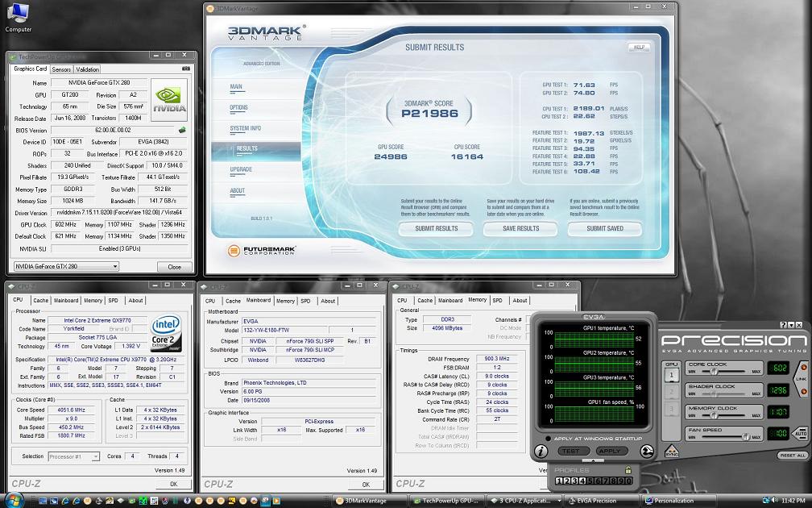Viewport: 812px width, 508px height.
Task: Click the TechPowerUp GPU-Z taskbar button
Action: click(446, 501)
